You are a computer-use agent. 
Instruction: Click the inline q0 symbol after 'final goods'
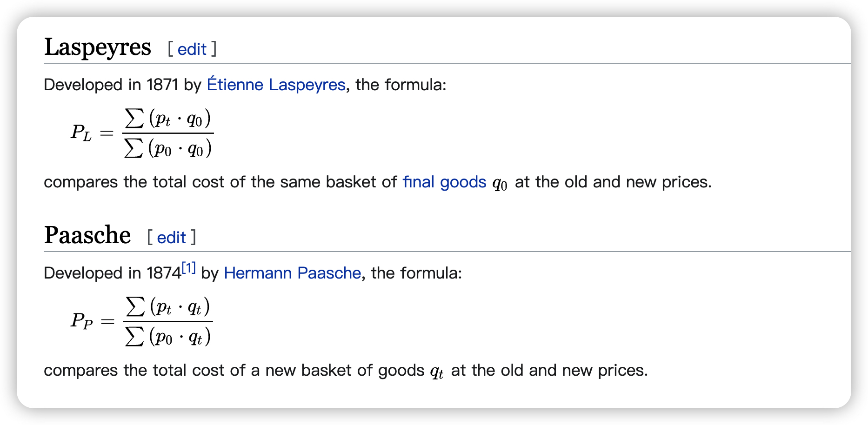[500, 183]
